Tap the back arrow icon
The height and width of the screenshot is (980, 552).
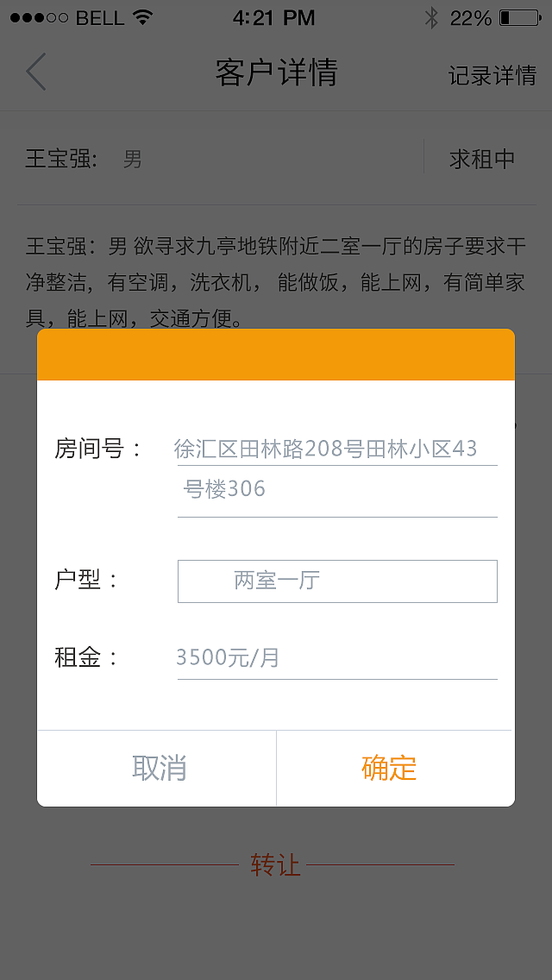coord(34,73)
